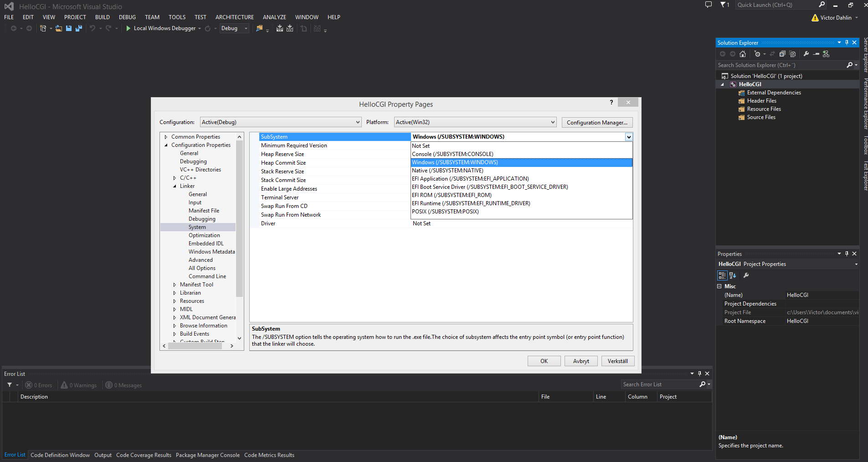Open the Configuration dropdown Active(Debug)
The image size is (868, 462).
click(x=281, y=122)
